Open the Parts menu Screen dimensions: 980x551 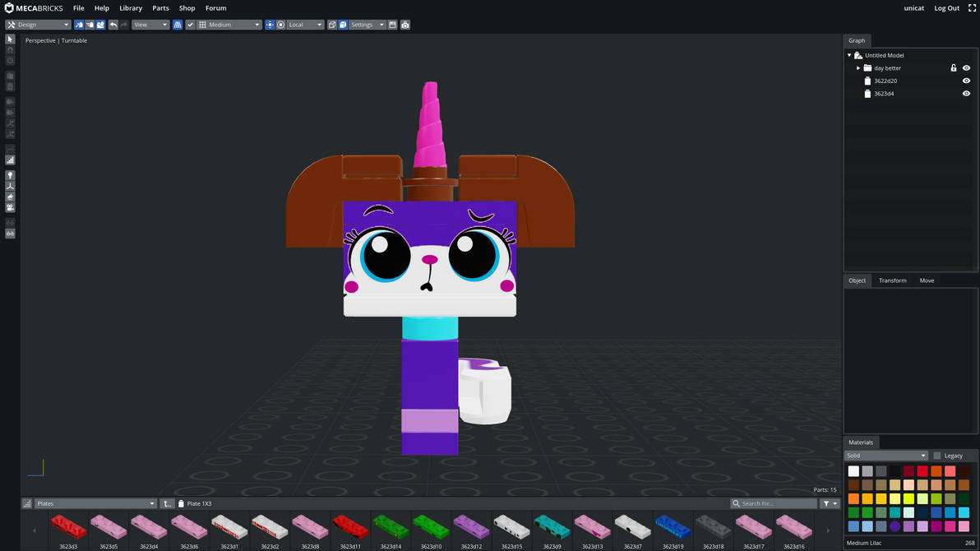coord(160,8)
